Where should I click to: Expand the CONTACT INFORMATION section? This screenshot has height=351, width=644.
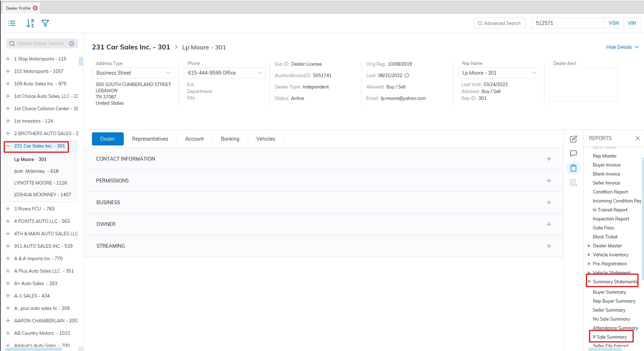point(549,159)
